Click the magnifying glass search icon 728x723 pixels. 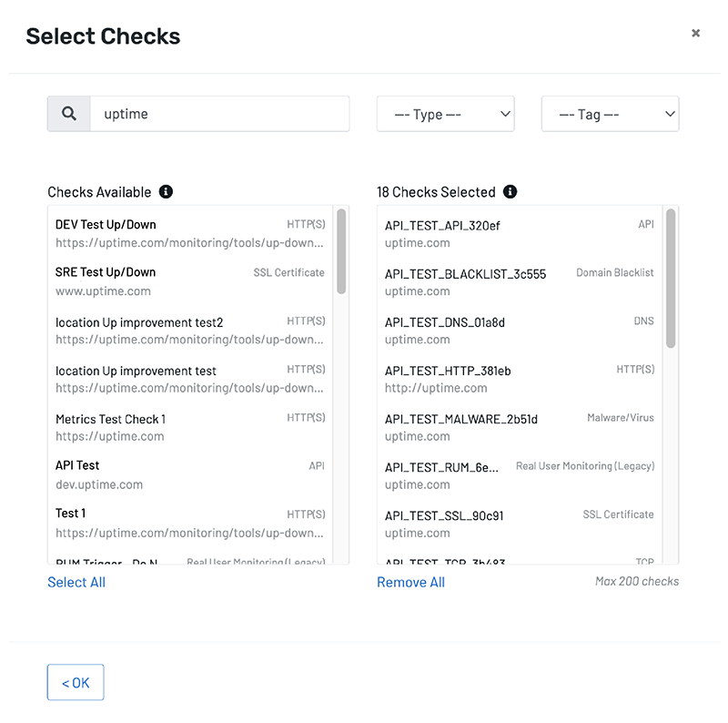pos(69,114)
